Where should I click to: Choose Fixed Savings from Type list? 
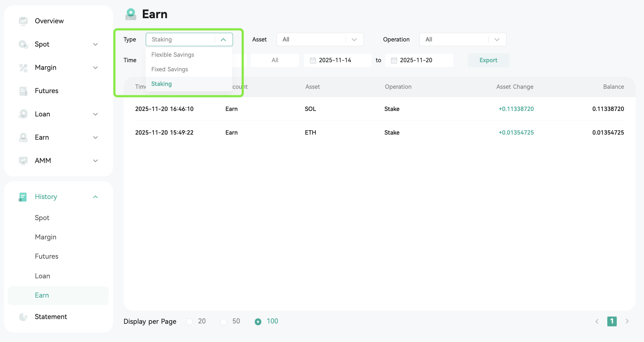point(189,69)
